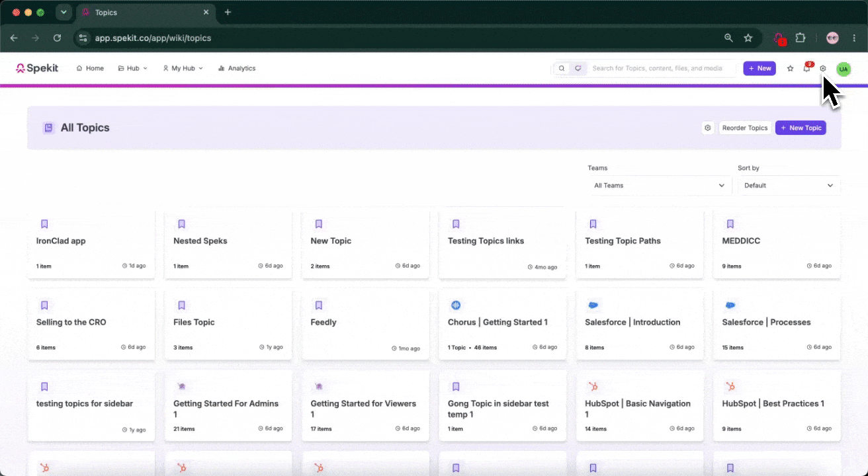Open the browser Extensions puzzle icon

pos(800,38)
